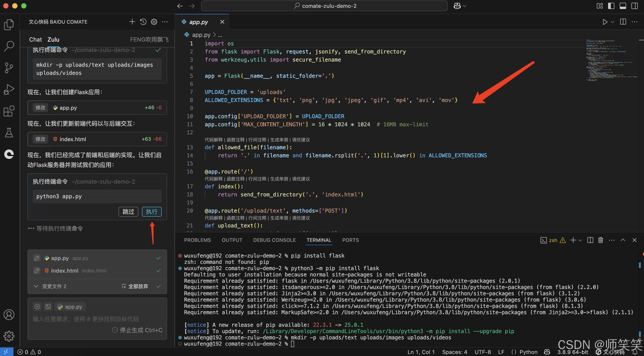Viewport: 644px width, 356px height.
Task: Open the Source Control view
Action: point(9,68)
